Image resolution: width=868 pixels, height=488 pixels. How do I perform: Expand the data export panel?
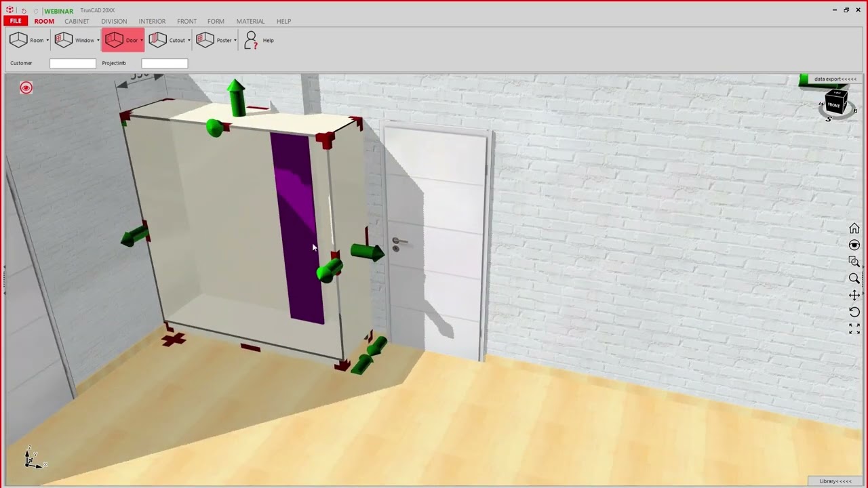[835, 79]
